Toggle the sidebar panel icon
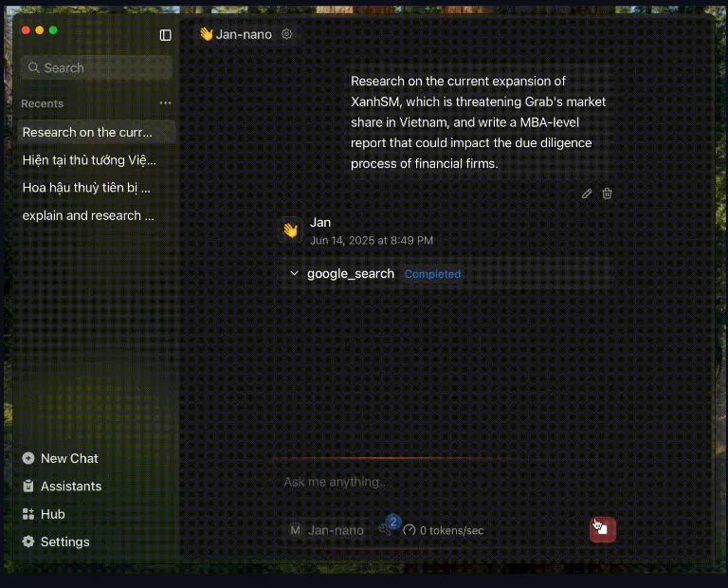The width and height of the screenshot is (728, 588). click(x=166, y=35)
